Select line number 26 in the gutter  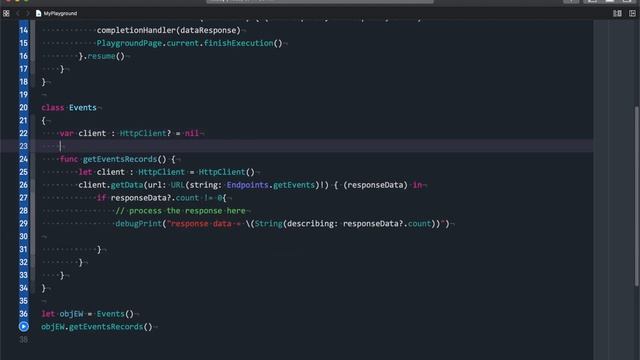click(x=23, y=185)
